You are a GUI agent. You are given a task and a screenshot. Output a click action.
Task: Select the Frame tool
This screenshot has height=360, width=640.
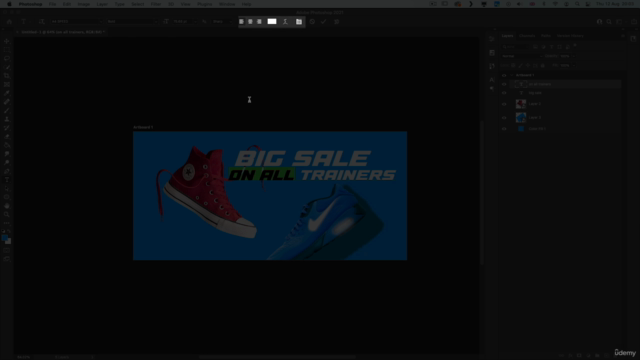coord(7,84)
